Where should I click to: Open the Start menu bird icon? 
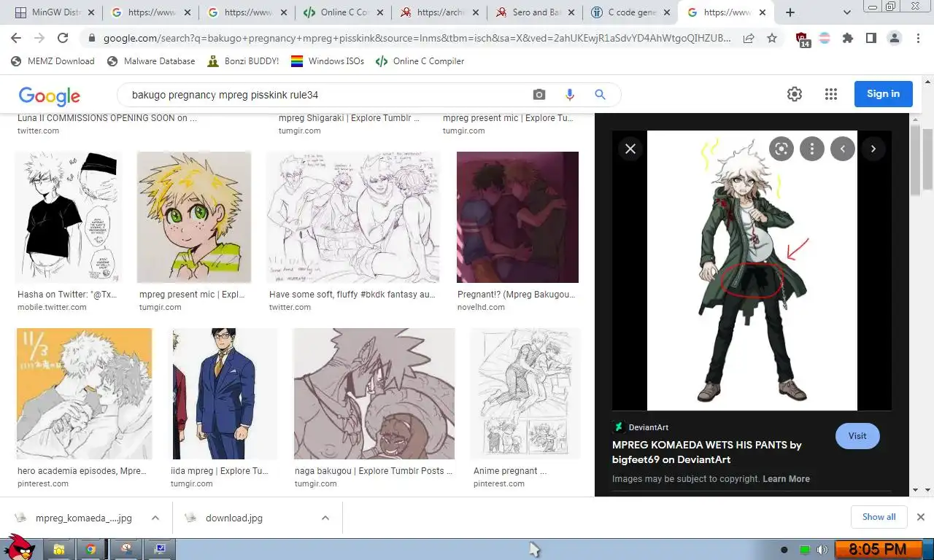pyautogui.click(x=19, y=547)
